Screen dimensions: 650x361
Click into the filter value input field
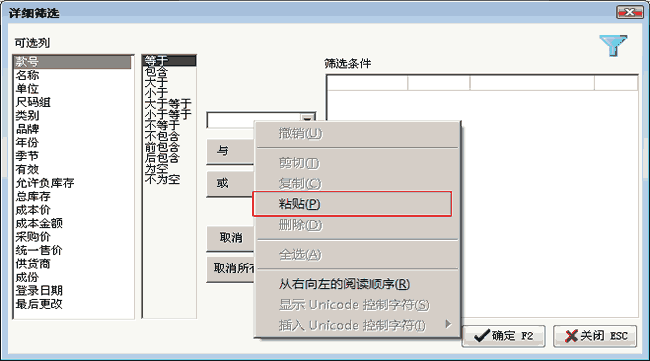254,120
